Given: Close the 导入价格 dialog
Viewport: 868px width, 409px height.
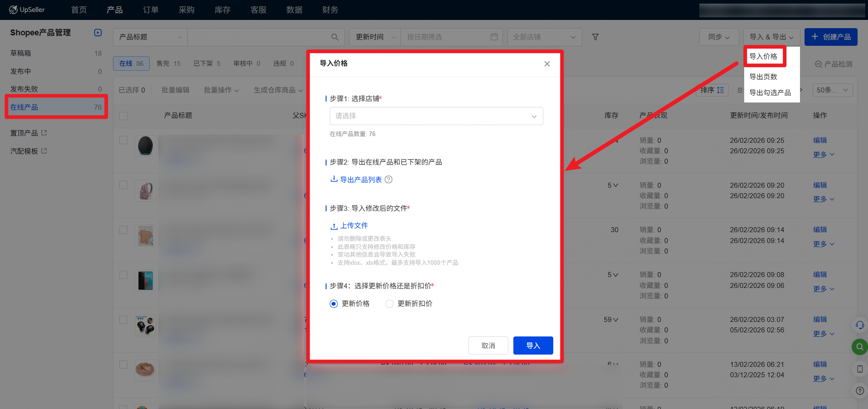Looking at the screenshot, I should pyautogui.click(x=547, y=64).
